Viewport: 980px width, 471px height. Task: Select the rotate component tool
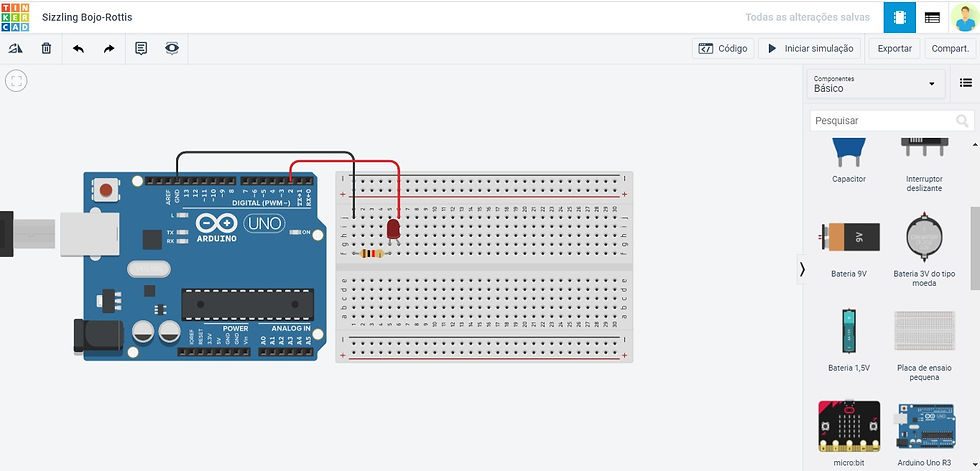[x=16, y=48]
